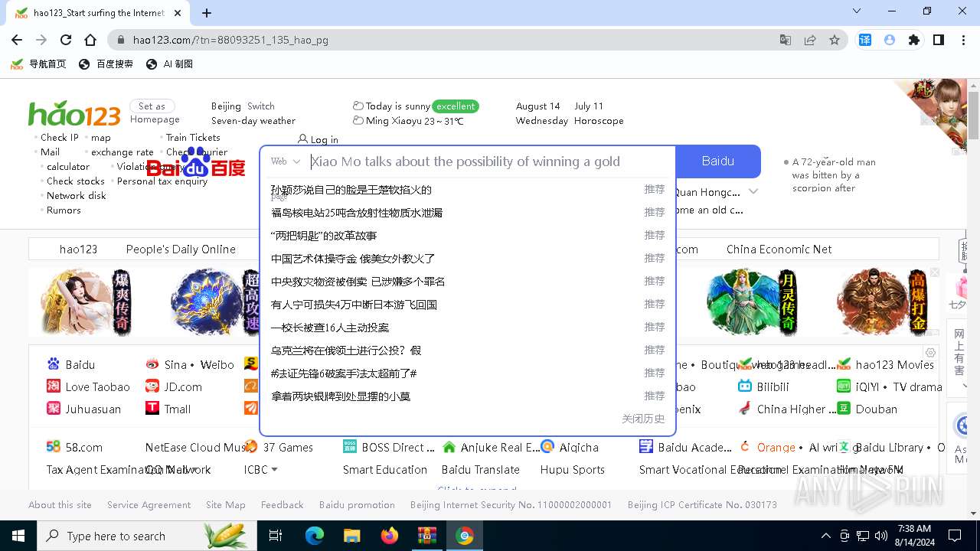
Task: Open JD.com shortcut
Action: click(174, 386)
